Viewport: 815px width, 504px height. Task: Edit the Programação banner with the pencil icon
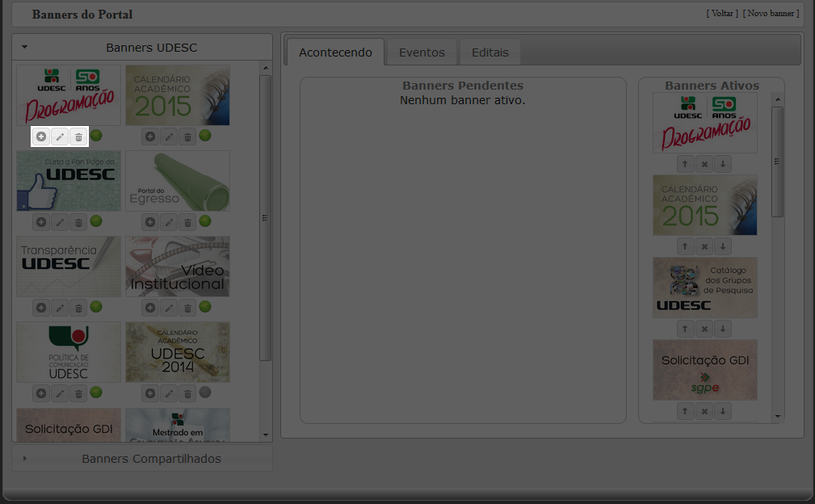(60, 136)
